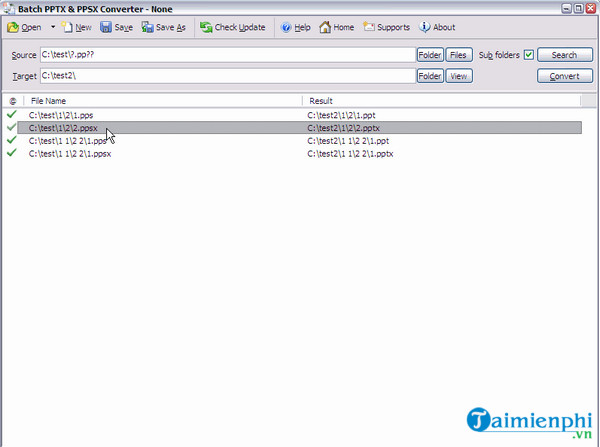Click result C:\test2\1\2\1.ppt
This screenshot has height=447, width=600.
click(341, 115)
